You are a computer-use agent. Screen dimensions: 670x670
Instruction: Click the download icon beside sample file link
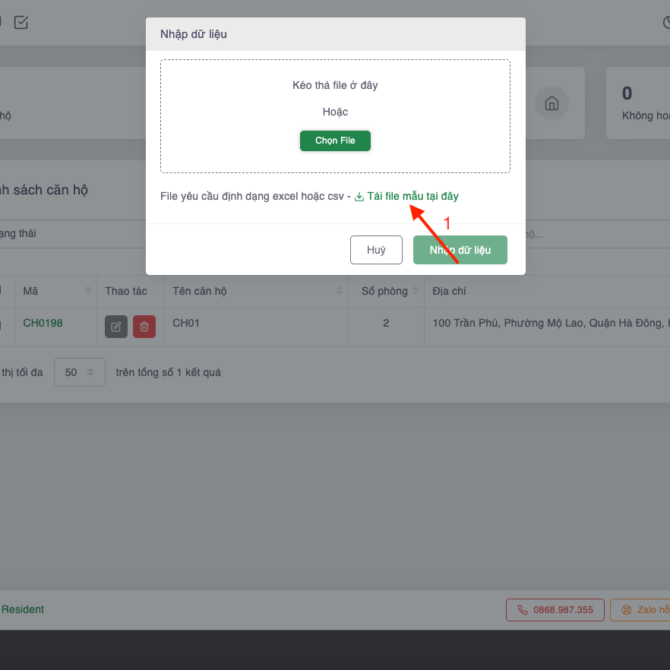[359, 197]
